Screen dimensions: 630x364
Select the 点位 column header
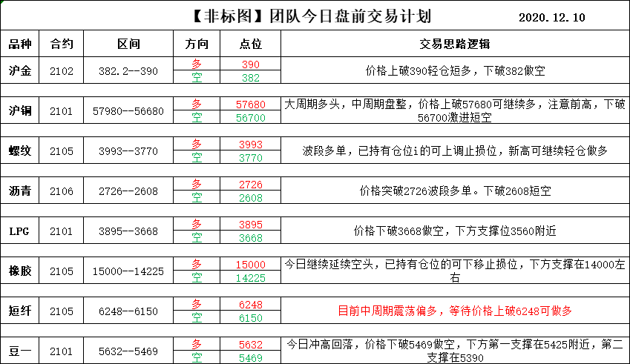[251, 44]
